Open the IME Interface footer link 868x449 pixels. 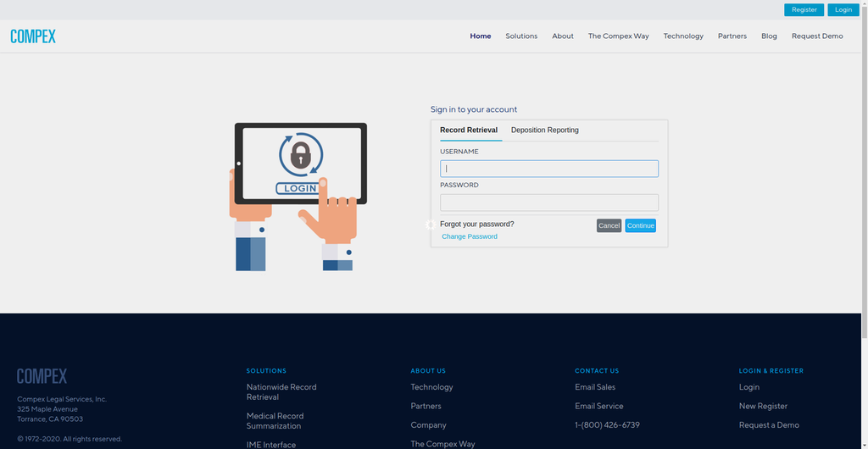(271, 445)
